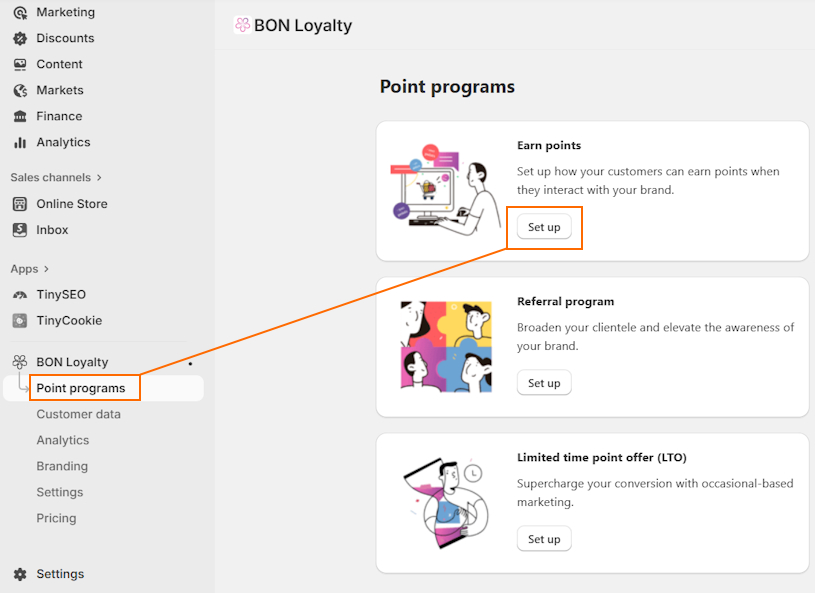The height and width of the screenshot is (593, 815).
Task: Open Customer data from the sidebar menu
Action: click(79, 413)
